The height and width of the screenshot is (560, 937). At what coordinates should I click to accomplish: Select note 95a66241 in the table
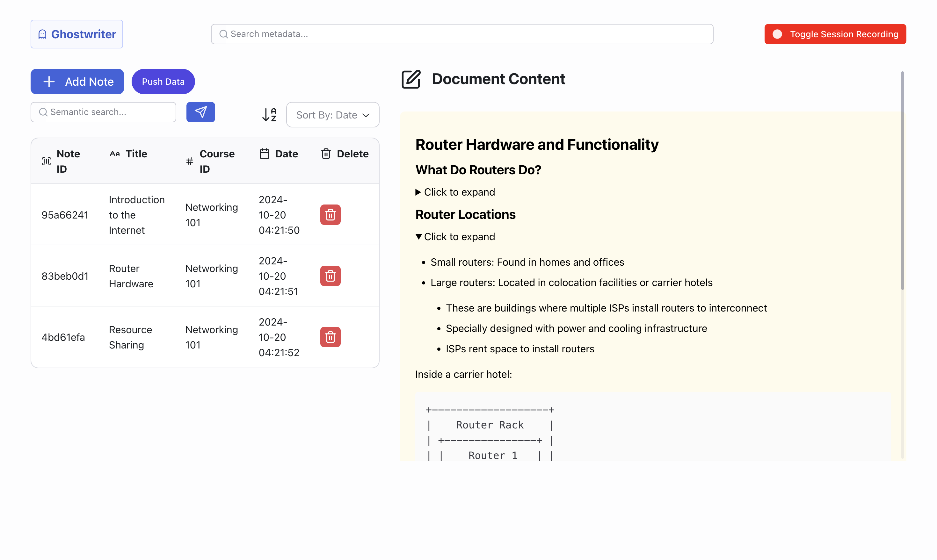(65, 215)
